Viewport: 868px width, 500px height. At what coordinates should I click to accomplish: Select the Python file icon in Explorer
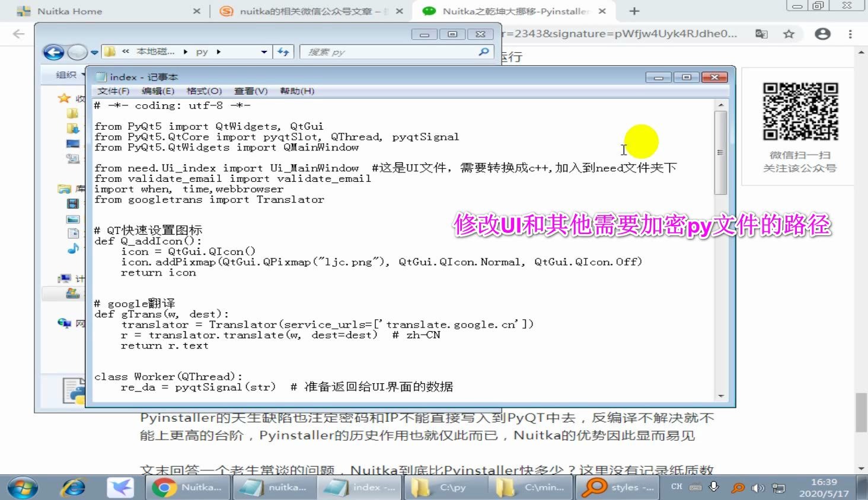pyautogui.click(x=74, y=391)
